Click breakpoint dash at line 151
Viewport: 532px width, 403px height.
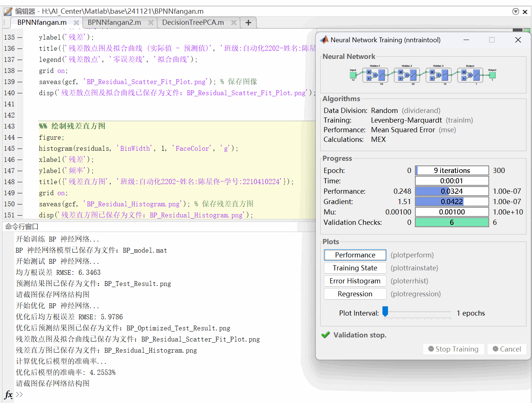tap(20, 215)
